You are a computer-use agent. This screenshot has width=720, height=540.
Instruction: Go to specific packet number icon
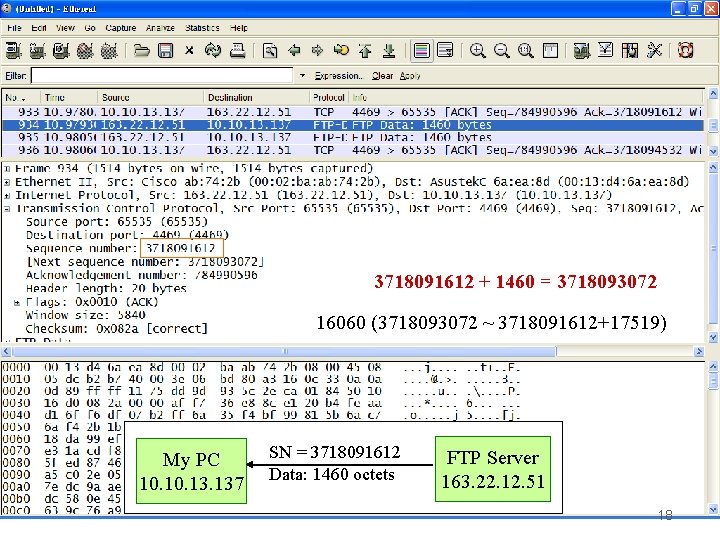tap(341, 50)
